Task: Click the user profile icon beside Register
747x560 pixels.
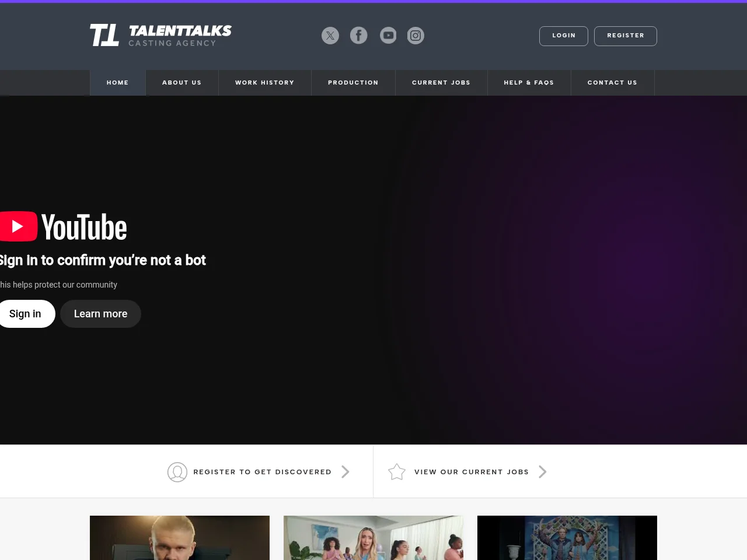Action: [177, 472]
